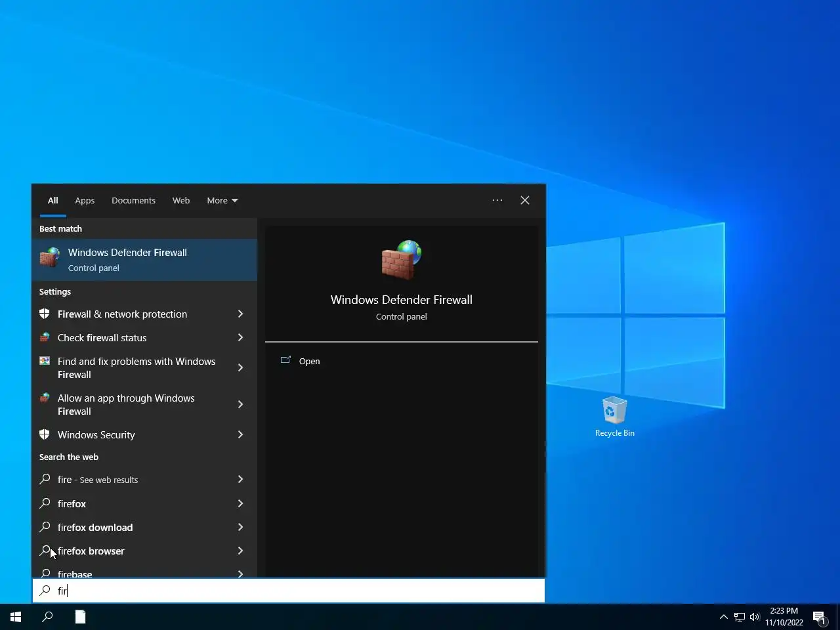Viewport: 840px width, 630px height.
Task: Switch to the Documents tab
Action: pos(133,200)
